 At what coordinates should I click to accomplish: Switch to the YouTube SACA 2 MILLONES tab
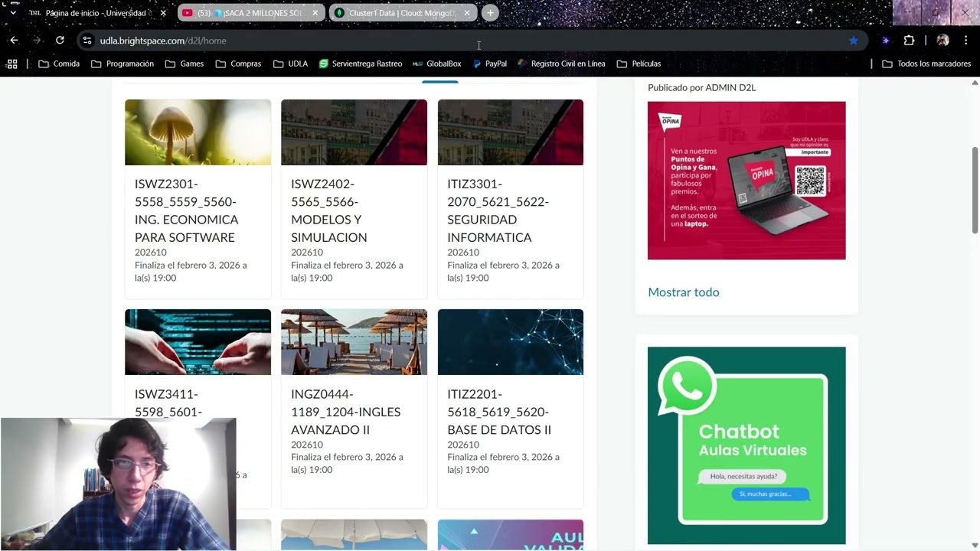tap(250, 13)
